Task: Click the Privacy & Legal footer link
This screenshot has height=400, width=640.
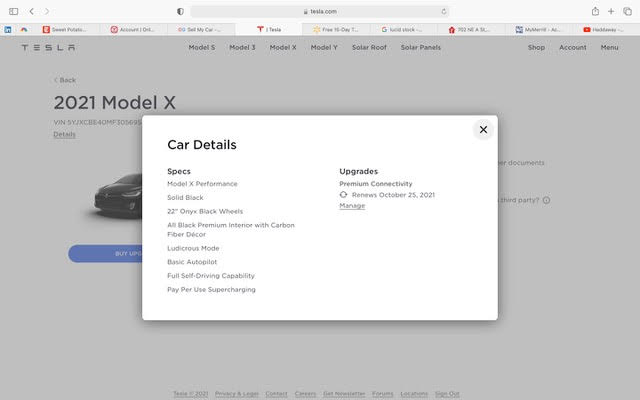Action: coord(235,394)
